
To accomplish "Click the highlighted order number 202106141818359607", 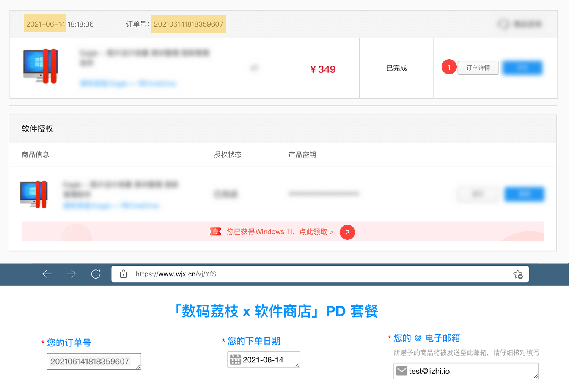I will tap(188, 24).
